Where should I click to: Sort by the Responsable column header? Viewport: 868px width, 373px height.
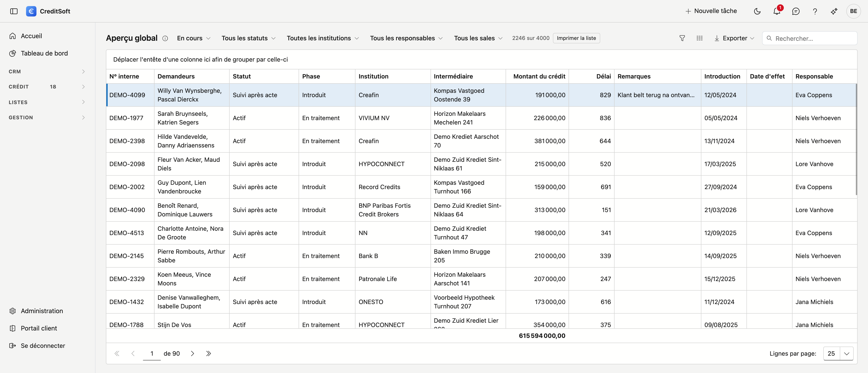pos(824,76)
